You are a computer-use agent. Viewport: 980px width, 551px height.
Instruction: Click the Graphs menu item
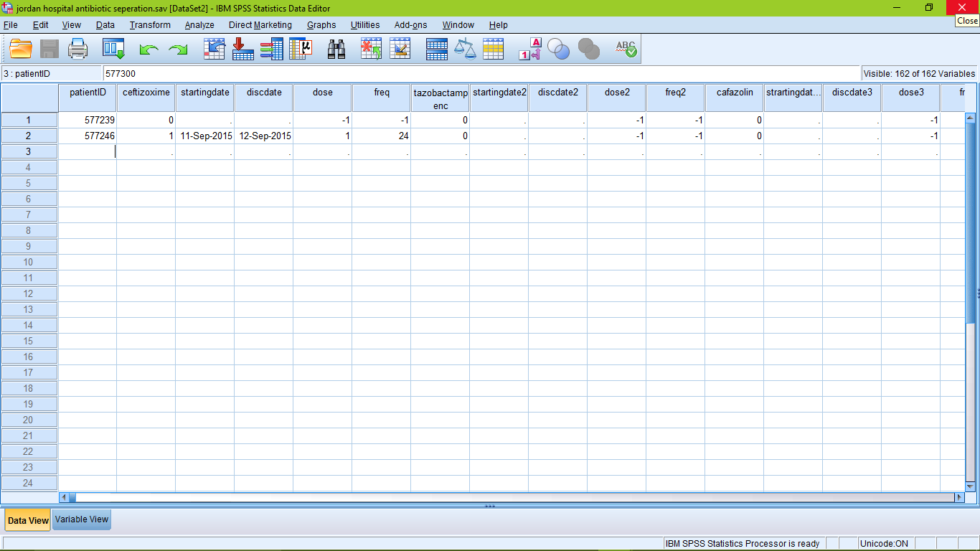[x=321, y=24]
